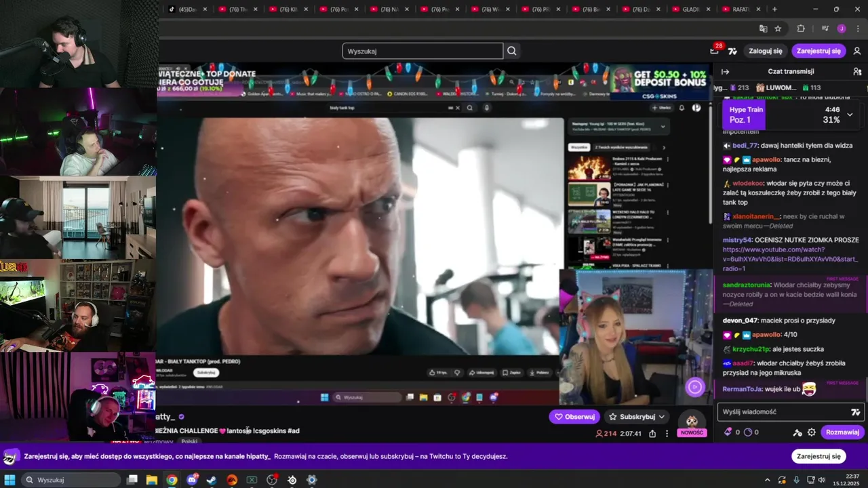Open the mistry54 YouTube link in chat

(790, 259)
